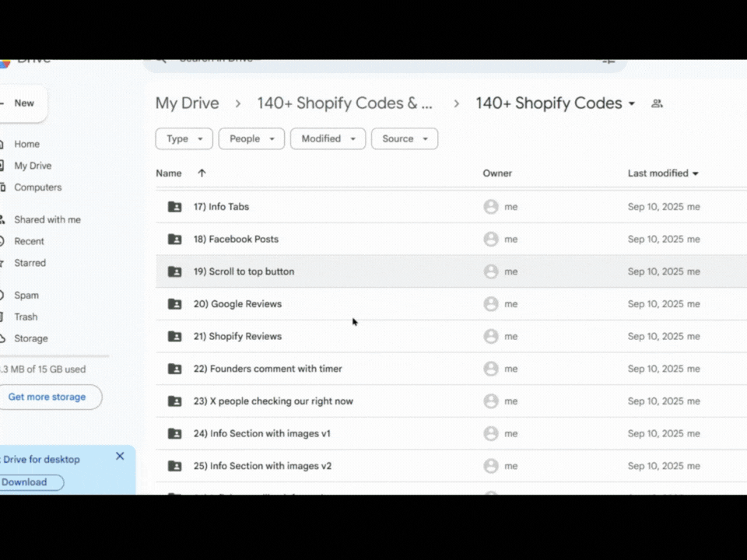Select 23) X people checking our right now
This screenshot has width=747, height=560.
pyautogui.click(x=273, y=401)
